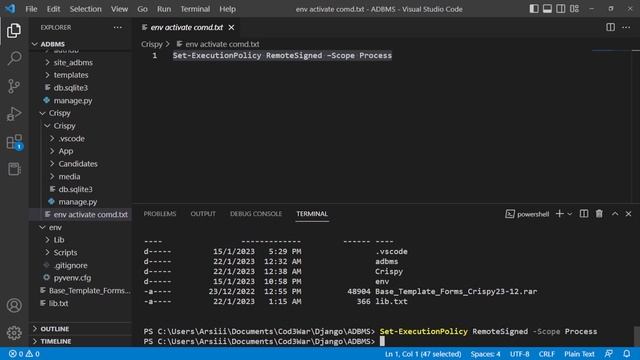This screenshot has width=640, height=360.
Task: Open the feedback icon in status bar
Action: (609, 354)
